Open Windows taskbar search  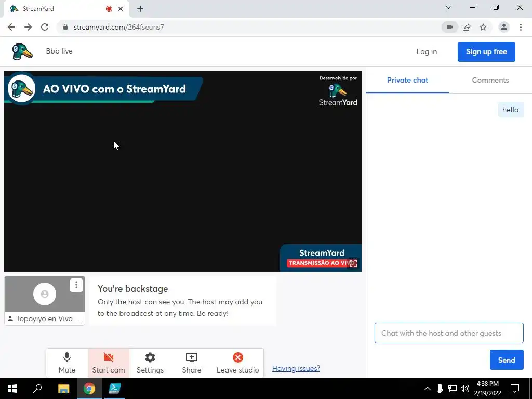coord(37,389)
